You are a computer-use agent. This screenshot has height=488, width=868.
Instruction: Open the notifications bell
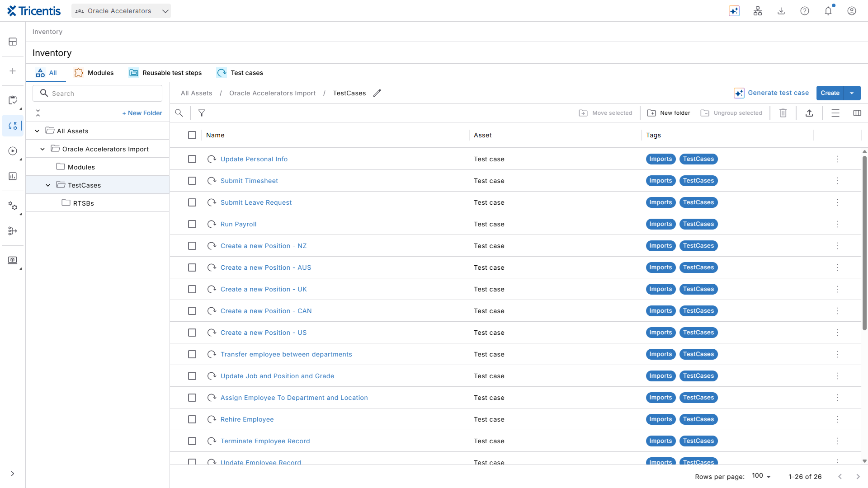click(x=828, y=11)
